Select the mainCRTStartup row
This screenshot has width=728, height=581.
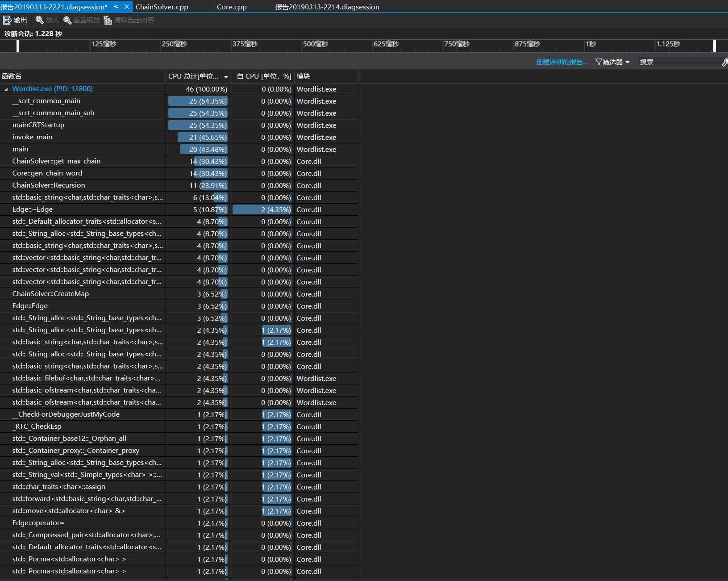[x=179, y=125]
